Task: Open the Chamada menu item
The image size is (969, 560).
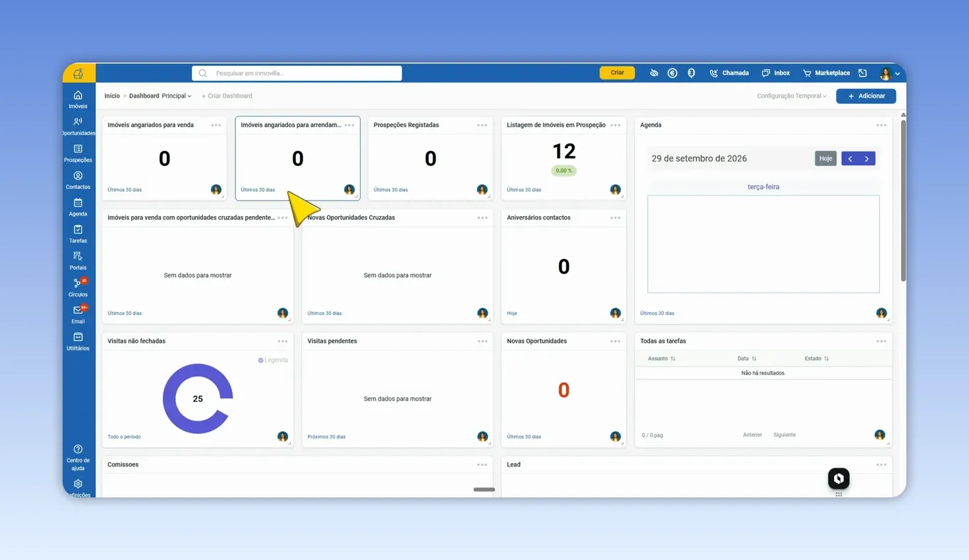Action: 729,73
